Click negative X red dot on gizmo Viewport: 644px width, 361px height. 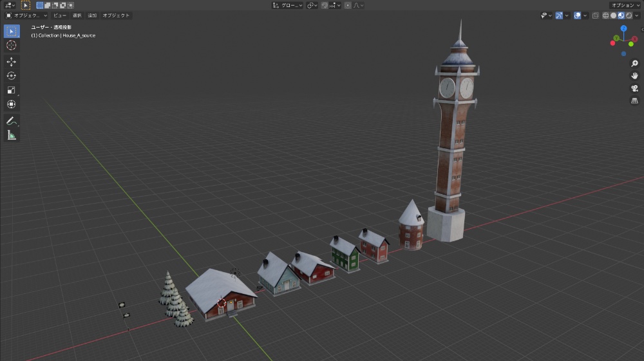pos(612,43)
